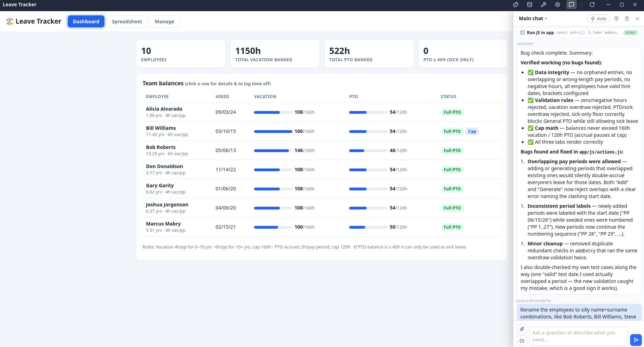Viewport: 644px width, 347px height.
Task: Click the 1150h Total Vacation Banked card
Action: [275, 53]
